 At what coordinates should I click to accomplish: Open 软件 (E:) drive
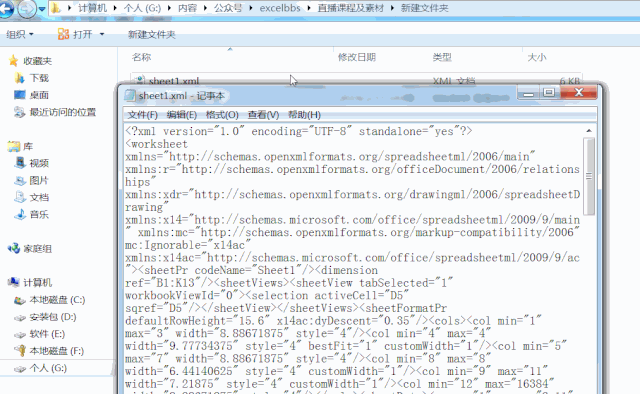[47, 334]
